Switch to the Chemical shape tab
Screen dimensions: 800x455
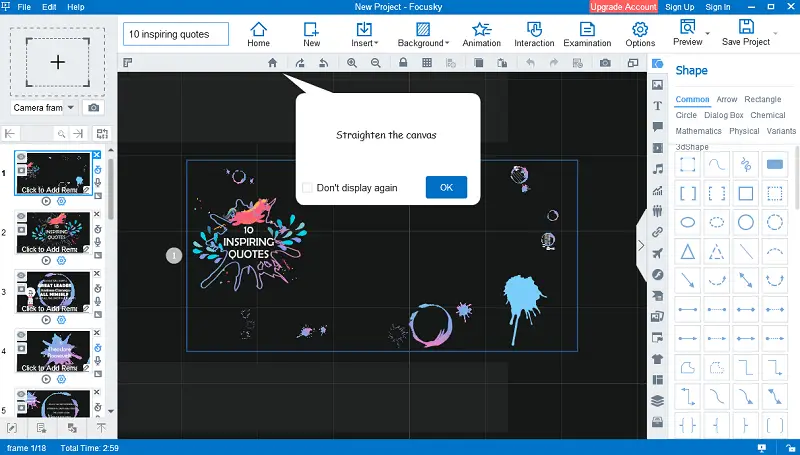point(767,115)
